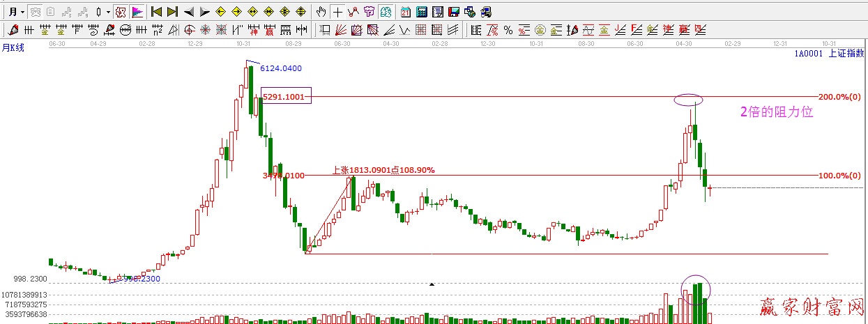Select the hand pan tool
This screenshot has height=324, width=868.
321,12
